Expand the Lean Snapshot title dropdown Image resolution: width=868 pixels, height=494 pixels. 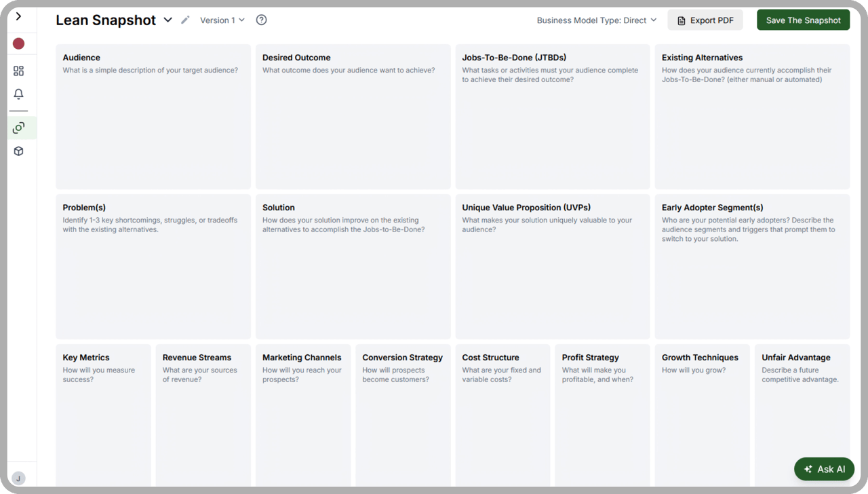[x=168, y=20]
